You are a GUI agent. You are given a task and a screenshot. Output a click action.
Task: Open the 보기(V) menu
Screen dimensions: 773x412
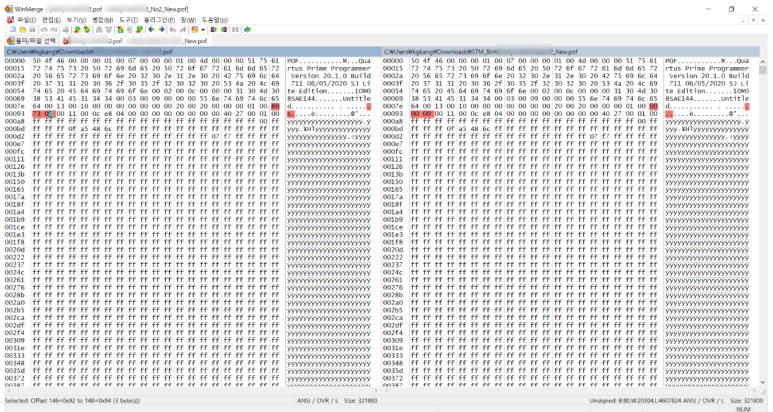click(76, 20)
